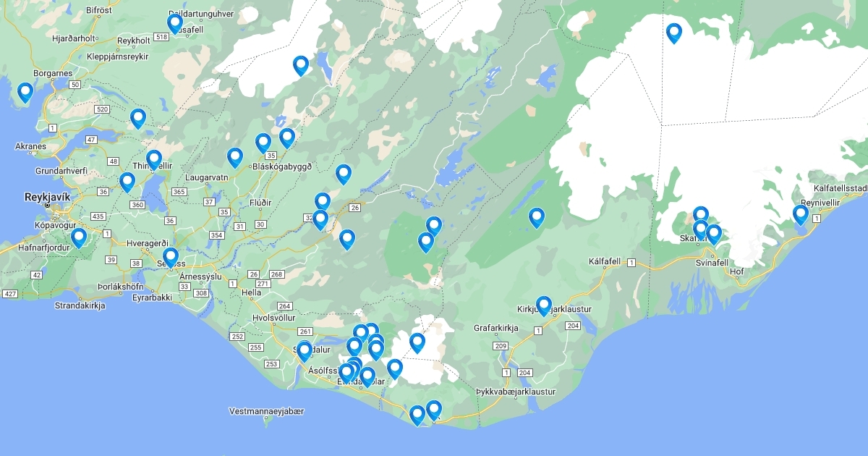Select the Þykkvabæjarklaustur label
The height and width of the screenshot is (456, 868).
pyautogui.click(x=516, y=392)
